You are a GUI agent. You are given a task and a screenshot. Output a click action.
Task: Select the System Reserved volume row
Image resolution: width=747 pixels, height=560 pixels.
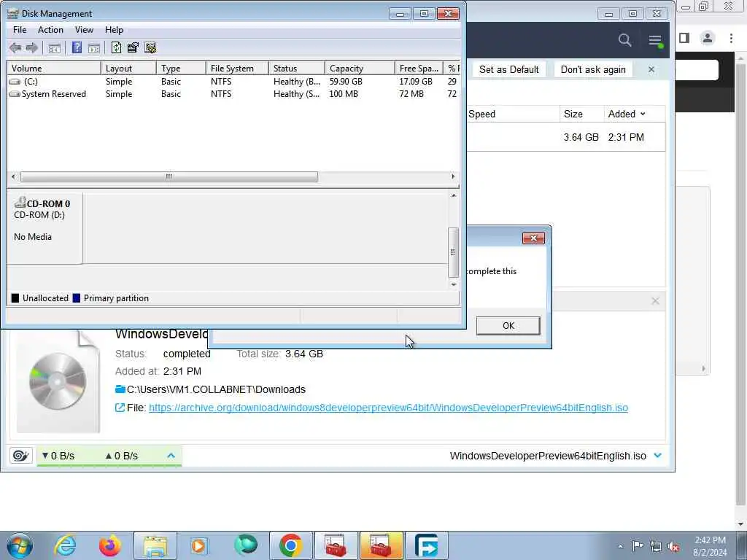tap(233, 94)
